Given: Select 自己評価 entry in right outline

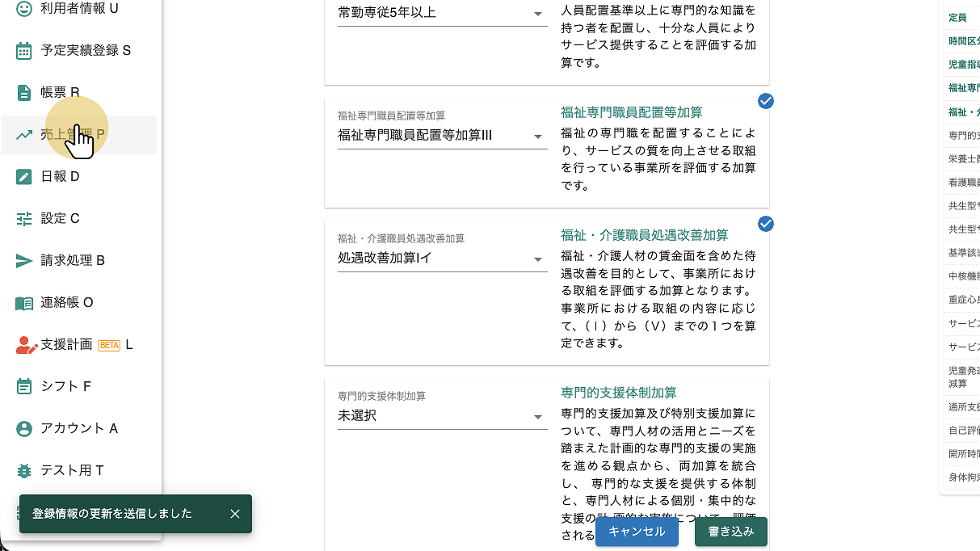Looking at the screenshot, I should 962,431.
